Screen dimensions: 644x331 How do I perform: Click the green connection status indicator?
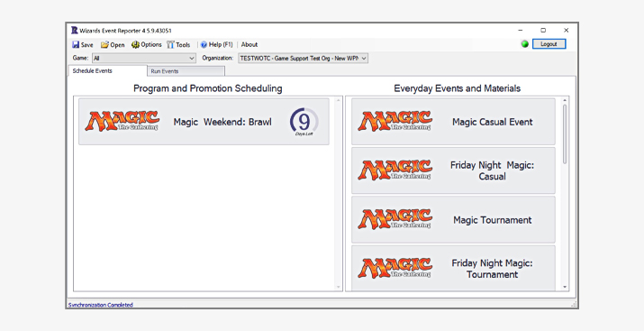(524, 44)
